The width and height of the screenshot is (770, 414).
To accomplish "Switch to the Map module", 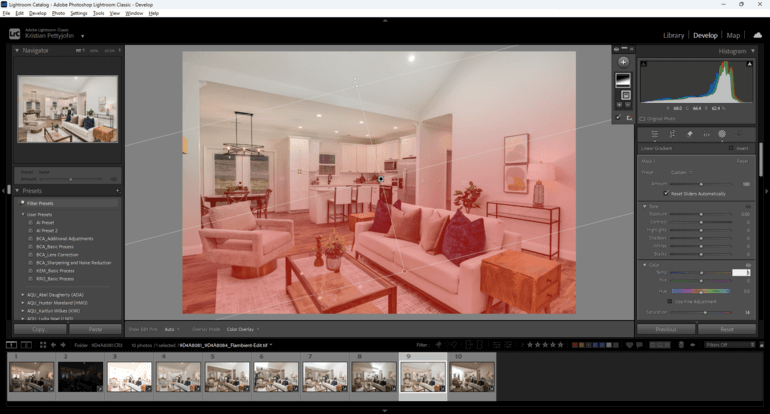I will click(x=733, y=35).
